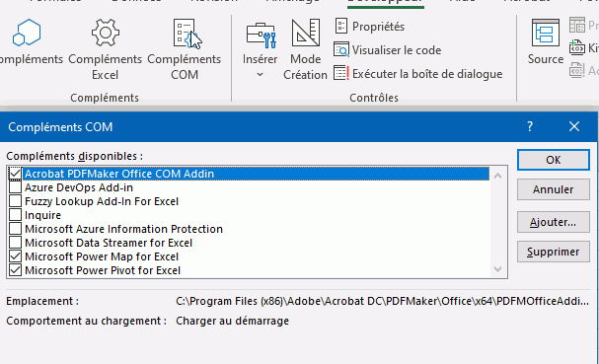Open the XML Source pane icon
The image size is (599, 364).
pyautogui.click(x=546, y=33)
